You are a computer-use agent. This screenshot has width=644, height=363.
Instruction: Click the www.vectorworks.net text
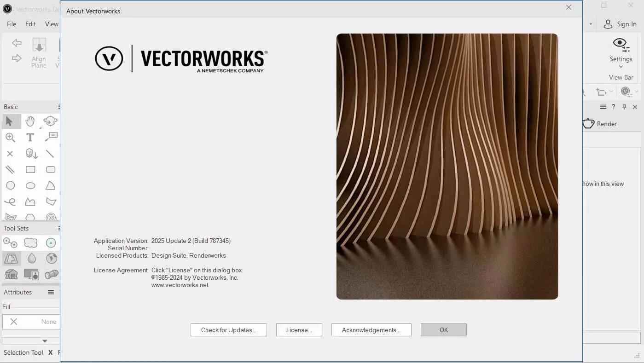pyautogui.click(x=180, y=285)
